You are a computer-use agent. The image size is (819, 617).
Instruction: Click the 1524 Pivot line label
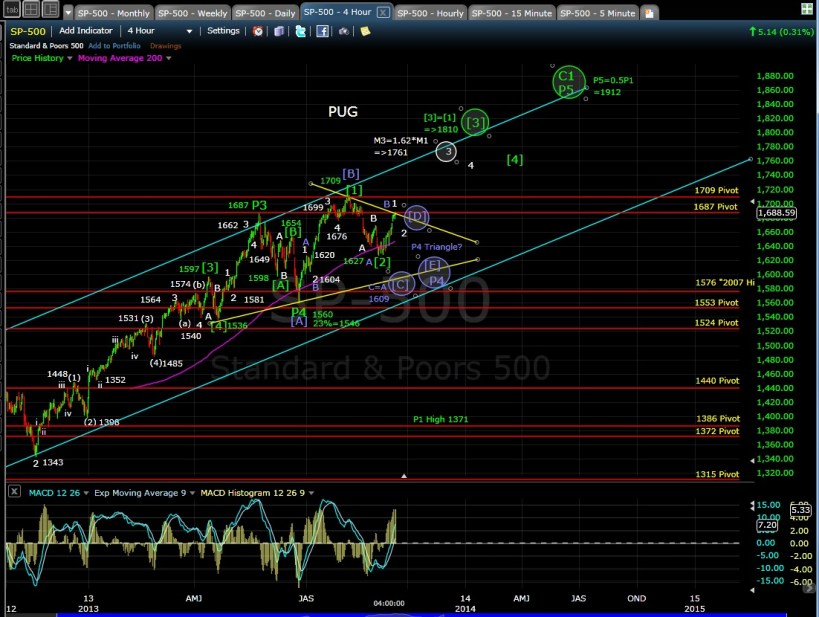click(716, 323)
